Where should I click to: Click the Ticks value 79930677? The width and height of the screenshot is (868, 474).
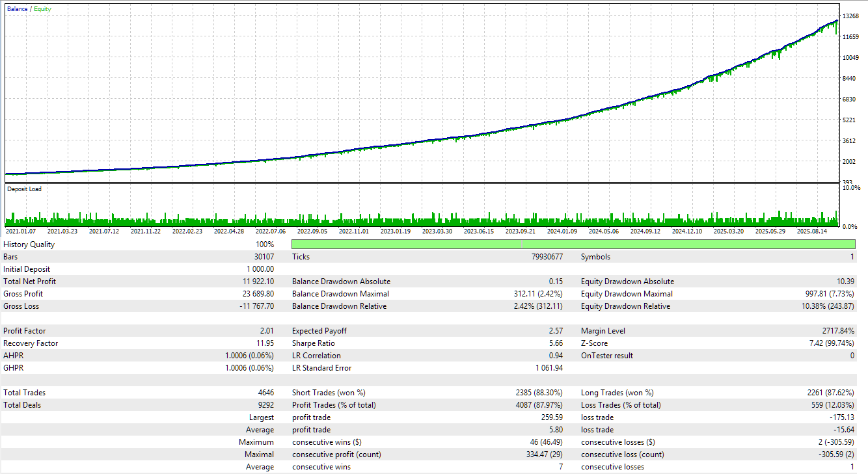point(547,257)
